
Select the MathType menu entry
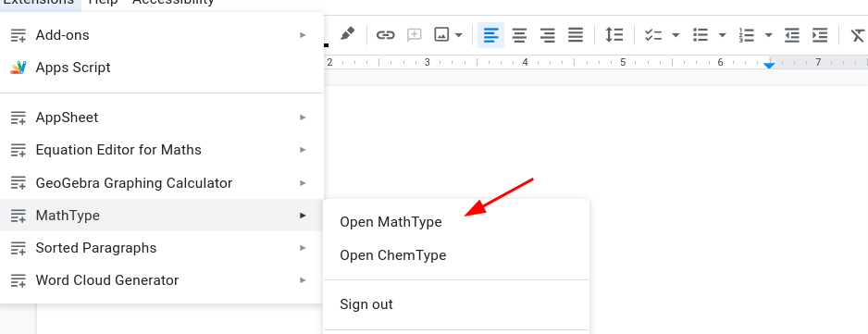pos(162,215)
